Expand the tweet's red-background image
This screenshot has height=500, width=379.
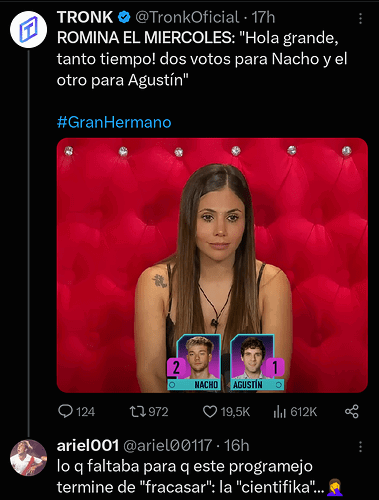tap(212, 265)
